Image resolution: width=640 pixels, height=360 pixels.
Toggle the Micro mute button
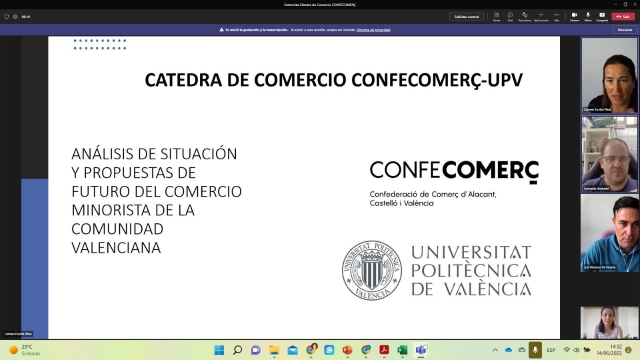588,16
